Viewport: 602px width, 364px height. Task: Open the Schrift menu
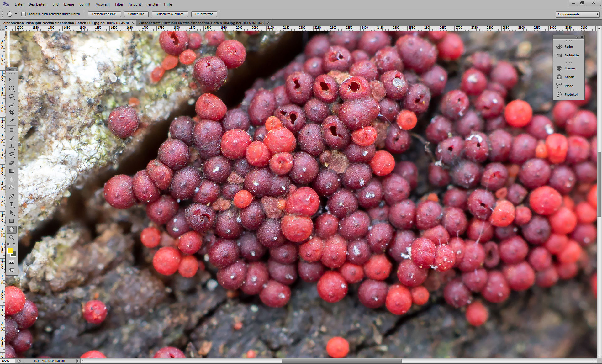(x=85, y=4)
